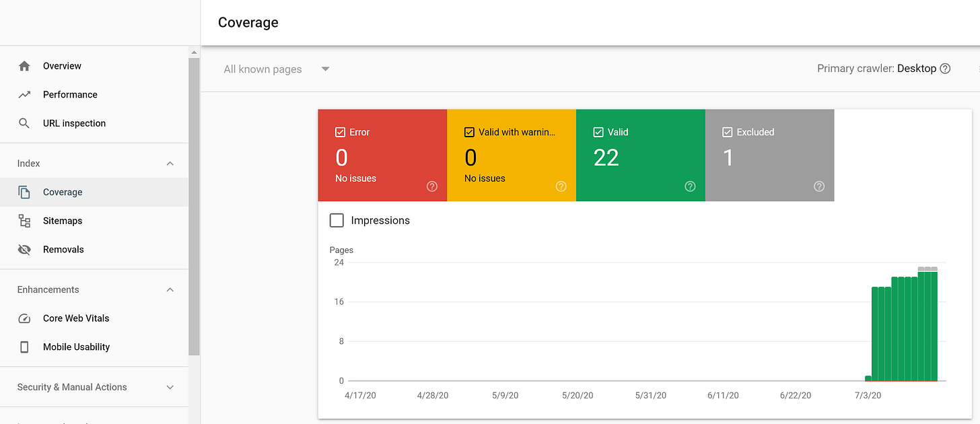
Task: Select the green Valid 22 card
Action: tap(641, 155)
